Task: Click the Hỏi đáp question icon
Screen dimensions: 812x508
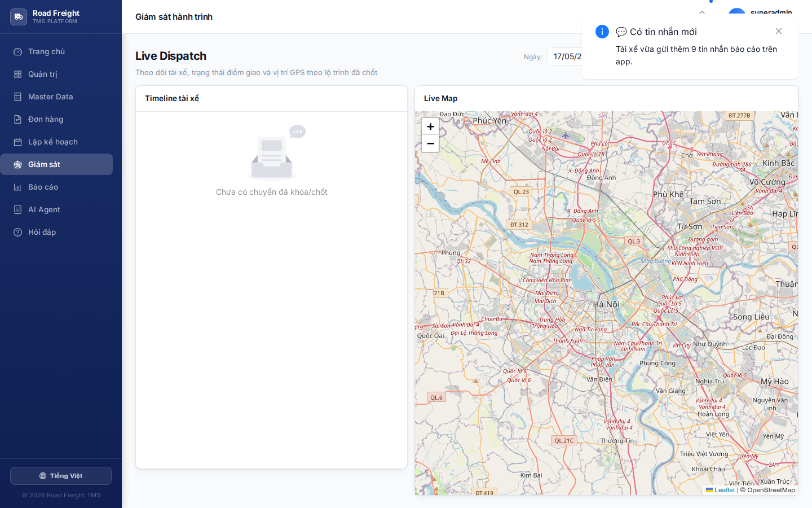Action: [18, 232]
